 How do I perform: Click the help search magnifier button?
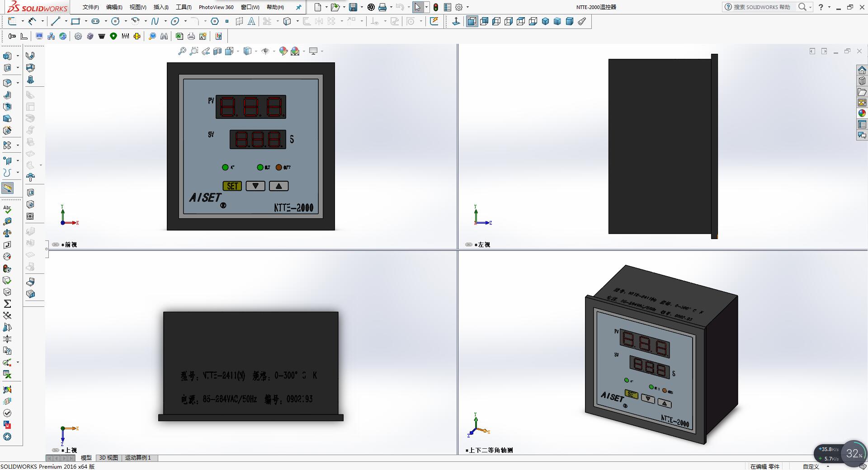click(x=802, y=7)
